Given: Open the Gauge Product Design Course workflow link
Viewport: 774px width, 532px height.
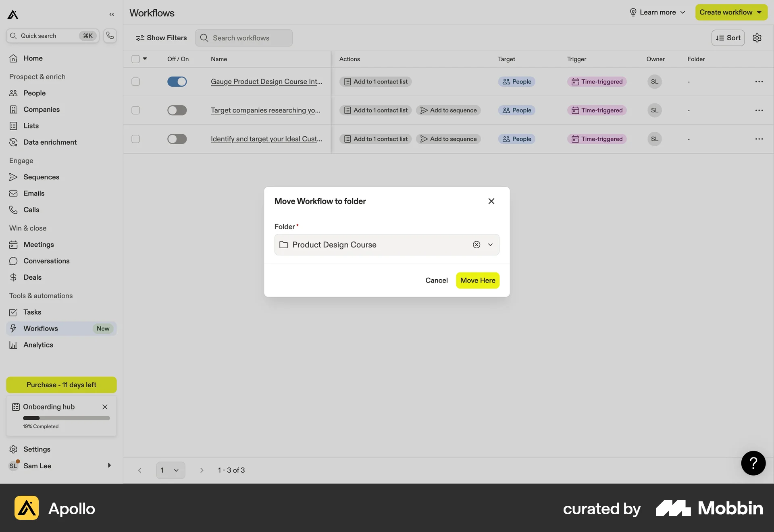Looking at the screenshot, I should (266, 81).
